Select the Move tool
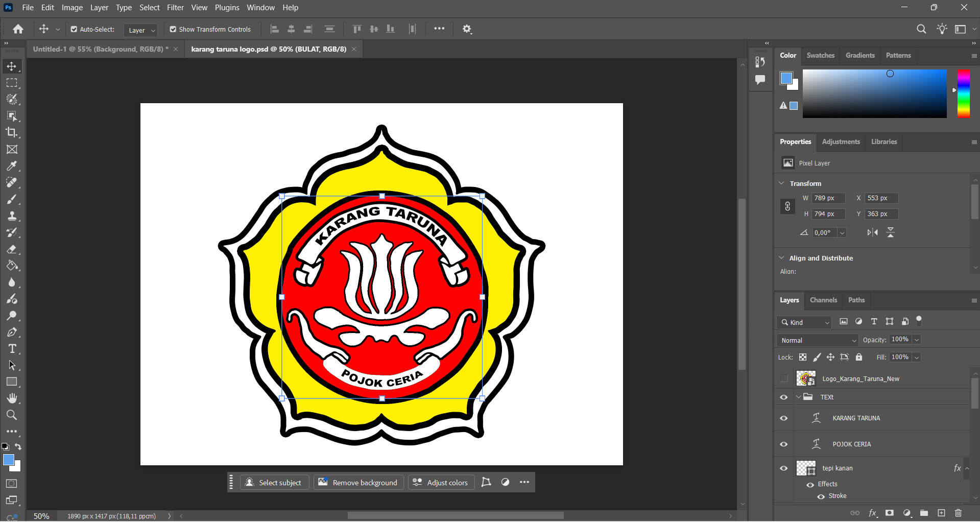The height and width of the screenshot is (522, 980). 12,66
